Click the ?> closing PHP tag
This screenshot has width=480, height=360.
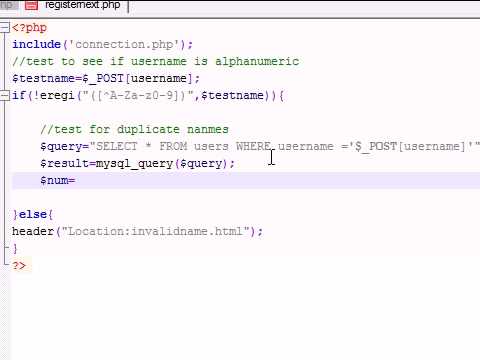point(19,266)
